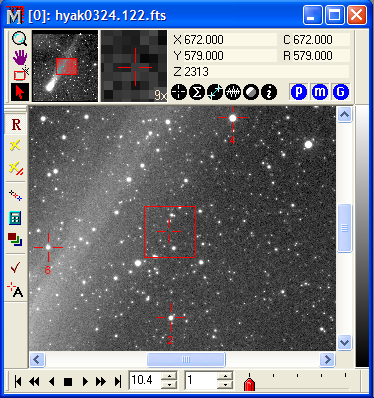Screen dimensions: 374x398
Task: Select the red rectangle region tool
Action: tap(20, 75)
